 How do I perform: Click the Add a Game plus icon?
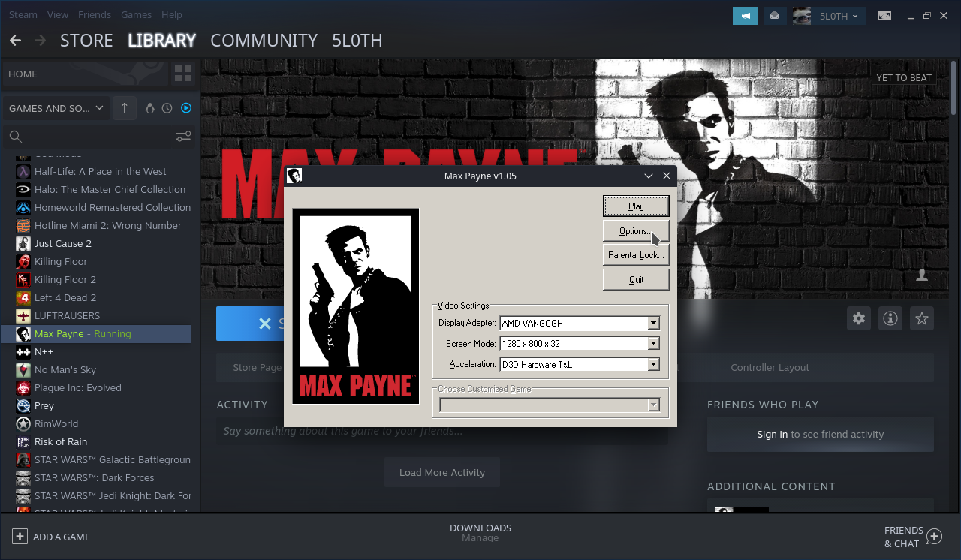pos(20,537)
